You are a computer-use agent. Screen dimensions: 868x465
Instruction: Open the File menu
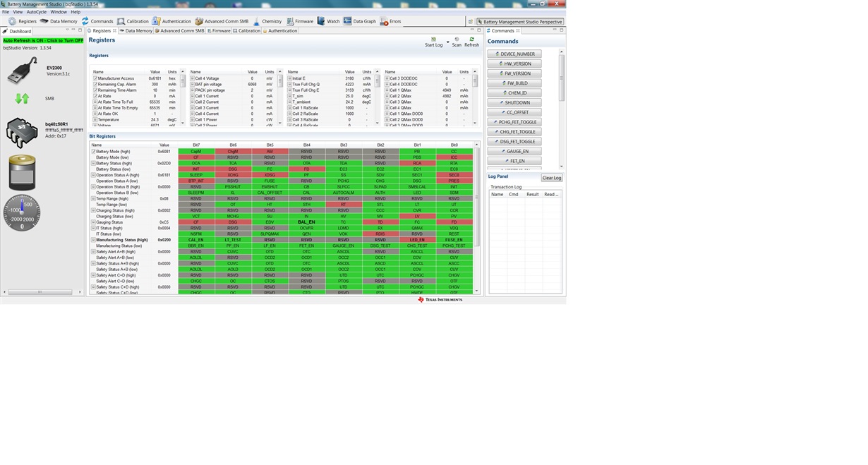(6, 12)
